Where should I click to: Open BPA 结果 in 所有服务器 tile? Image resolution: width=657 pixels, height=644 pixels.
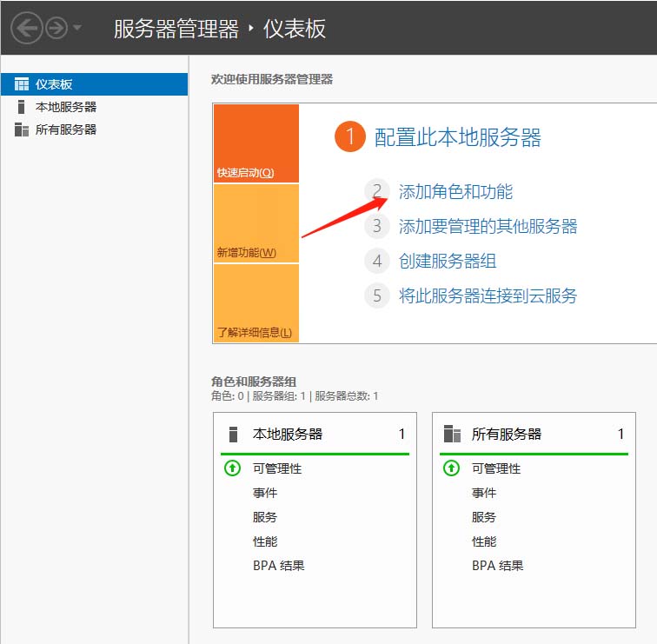click(x=497, y=566)
